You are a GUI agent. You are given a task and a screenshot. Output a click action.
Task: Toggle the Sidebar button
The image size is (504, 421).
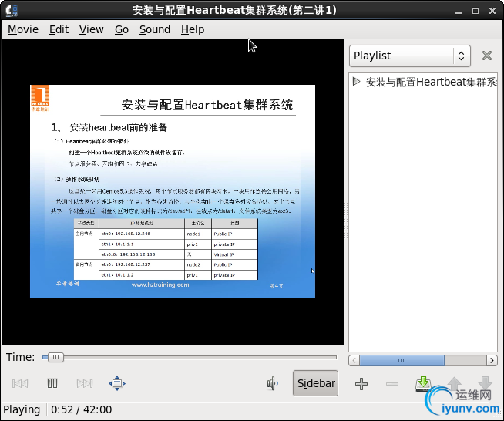point(315,383)
